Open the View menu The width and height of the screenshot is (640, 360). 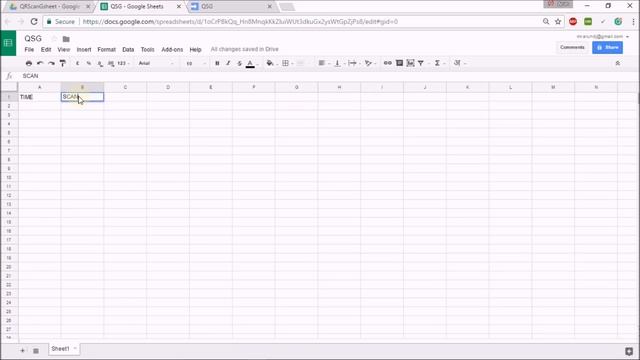[63, 49]
